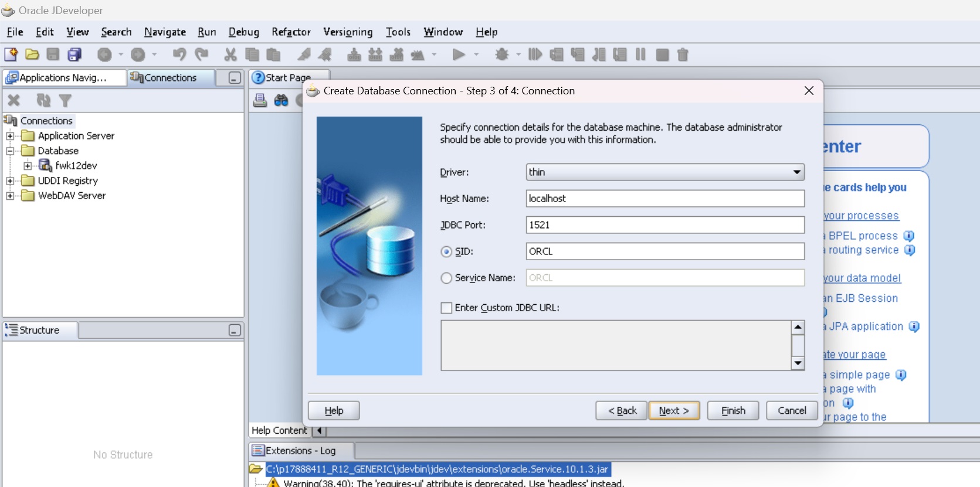Open the 'your data model' link
This screenshot has height=487, width=980.
(862, 278)
